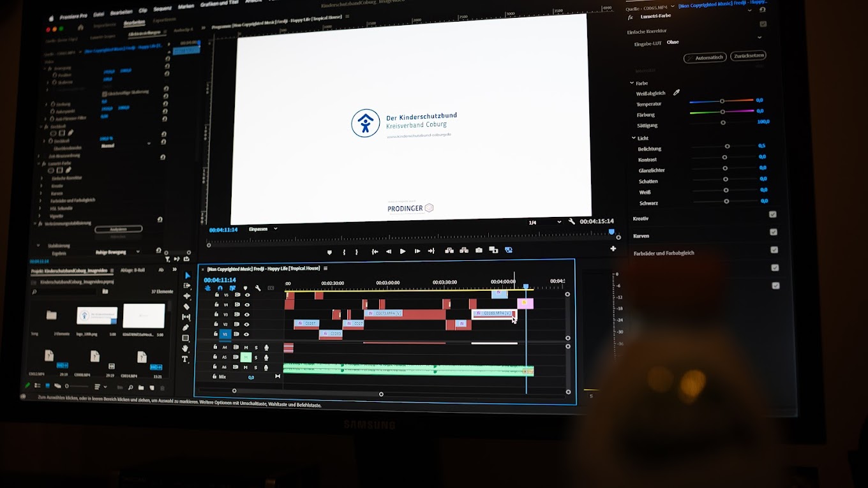The width and height of the screenshot is (868, 488).
Task: Open the Sequenz menu
Action: (163, 10)
